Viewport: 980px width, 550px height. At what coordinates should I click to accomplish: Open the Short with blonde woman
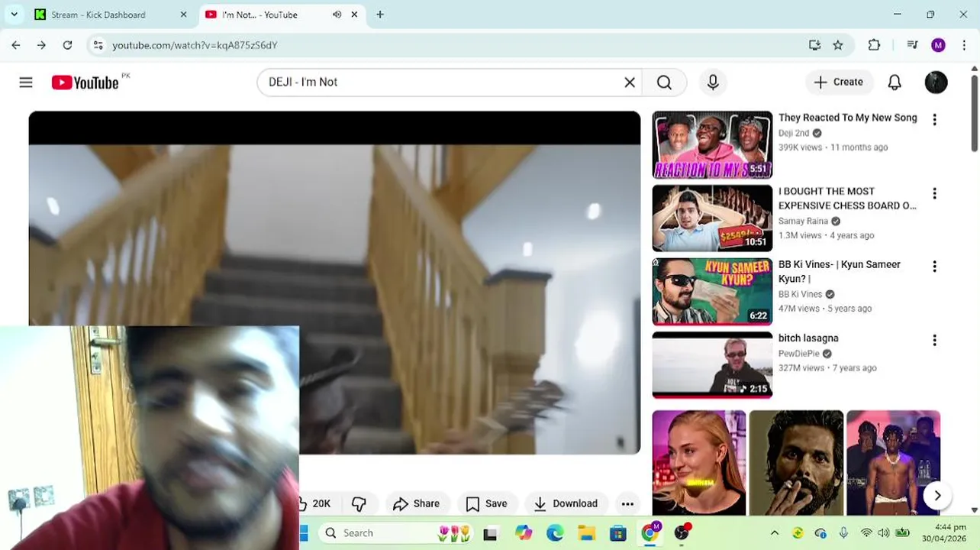click(x=699, y=462)
